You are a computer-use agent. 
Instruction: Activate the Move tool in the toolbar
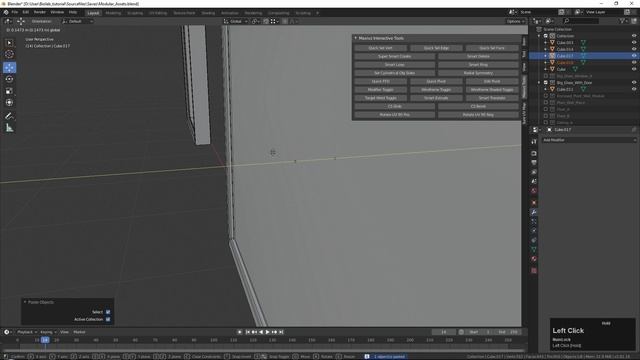point(9,67)
